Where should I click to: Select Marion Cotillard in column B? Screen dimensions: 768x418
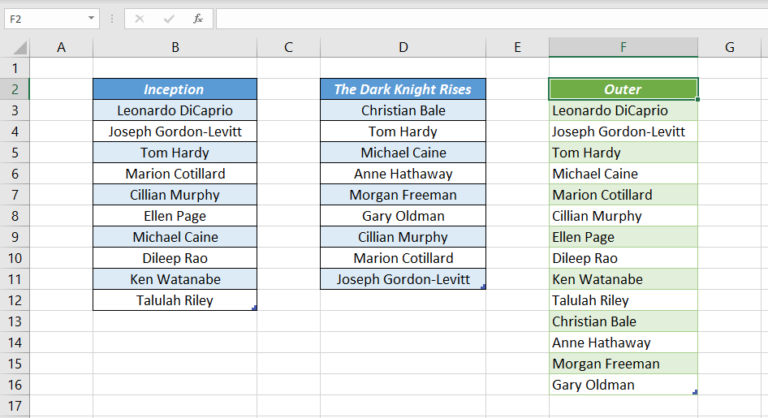coord(175,173)
